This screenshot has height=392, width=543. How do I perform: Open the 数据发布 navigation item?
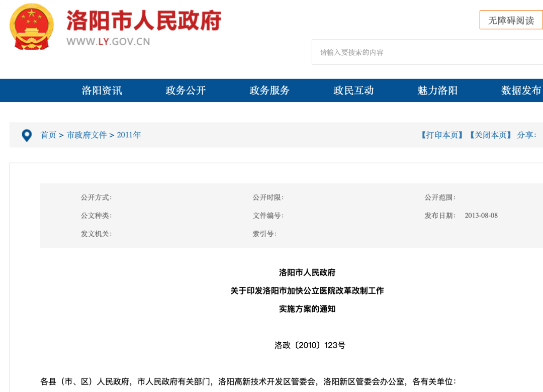[521, 90]
